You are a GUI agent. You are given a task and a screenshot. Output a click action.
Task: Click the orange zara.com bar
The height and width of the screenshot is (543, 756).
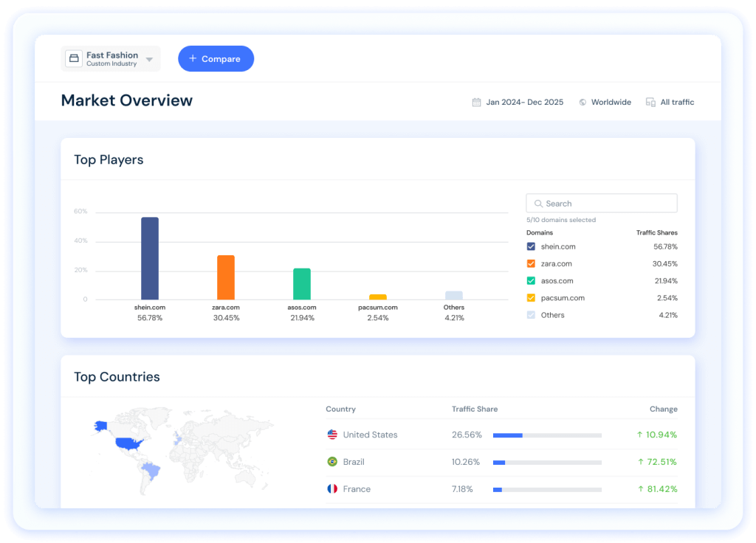226,277
